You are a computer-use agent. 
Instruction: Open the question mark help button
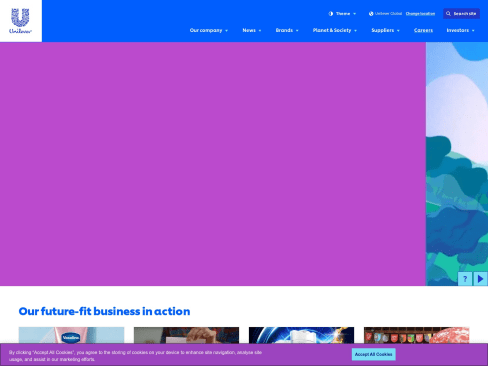(465, 279)
